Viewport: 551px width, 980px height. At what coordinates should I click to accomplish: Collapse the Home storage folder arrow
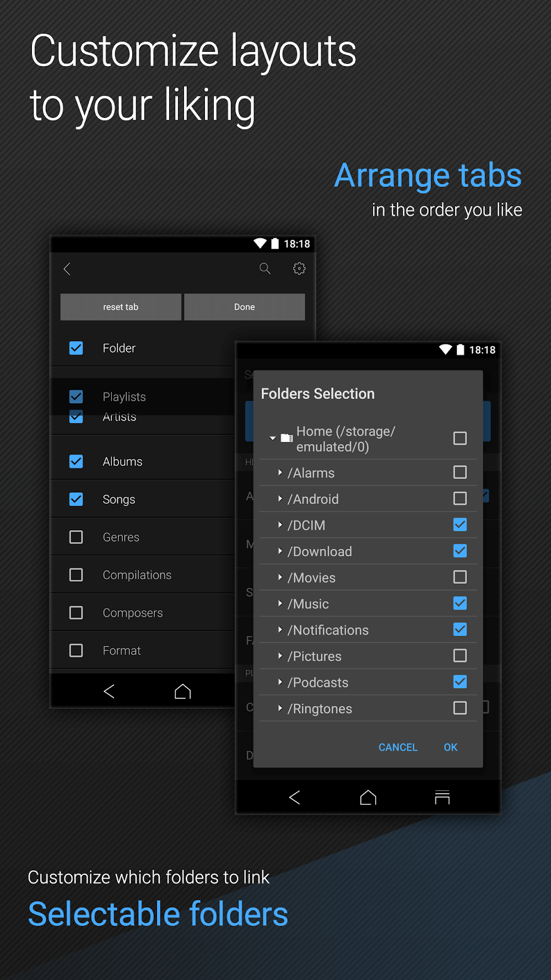tap(272, 438)
